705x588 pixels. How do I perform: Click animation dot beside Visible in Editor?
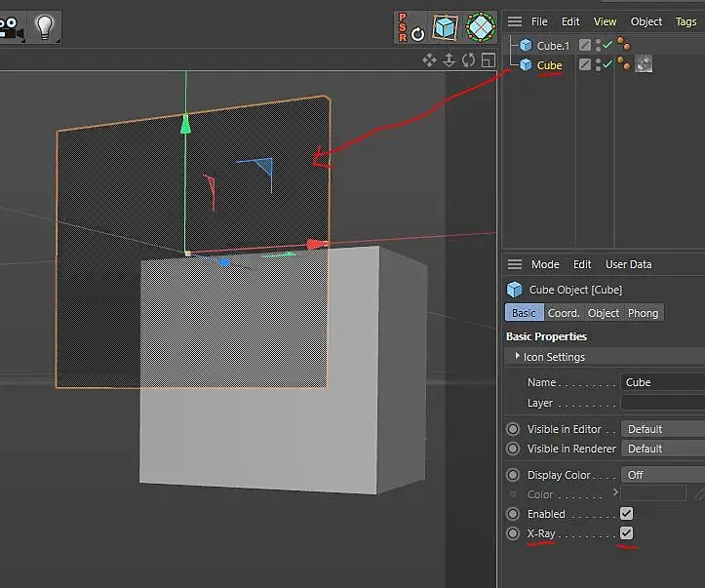513,429
